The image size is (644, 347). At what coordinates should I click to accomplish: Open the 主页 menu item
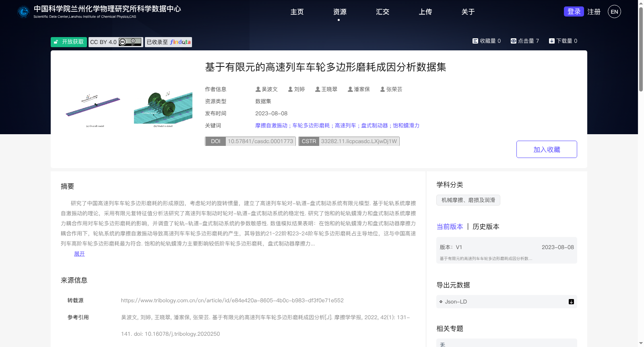click(x=297, y=12)
